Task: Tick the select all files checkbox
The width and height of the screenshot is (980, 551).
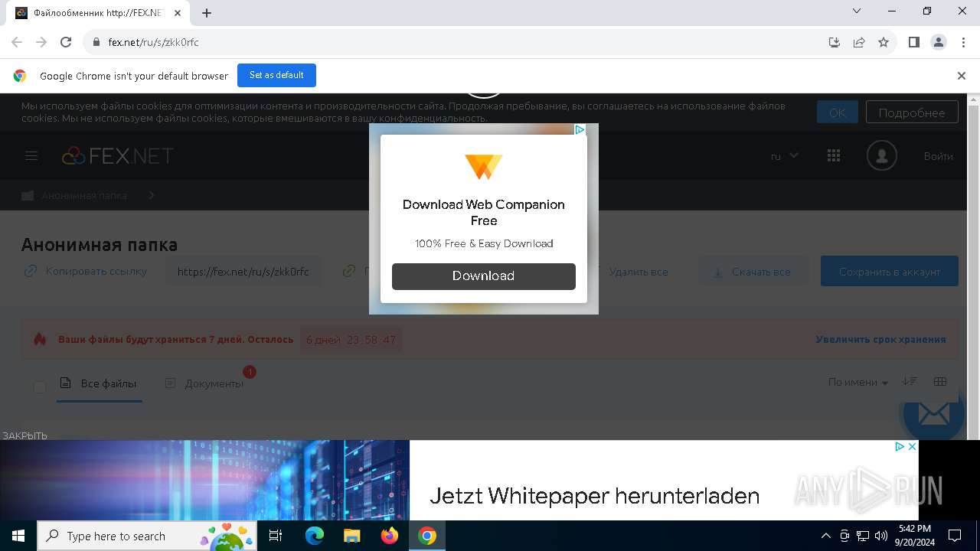Action: click(x=40, y=387)
